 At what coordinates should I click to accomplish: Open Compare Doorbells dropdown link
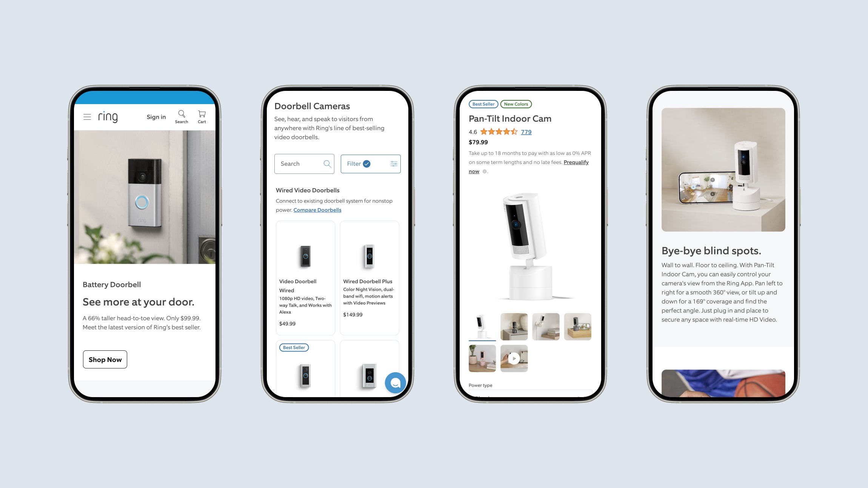click(x=317, y=210)
